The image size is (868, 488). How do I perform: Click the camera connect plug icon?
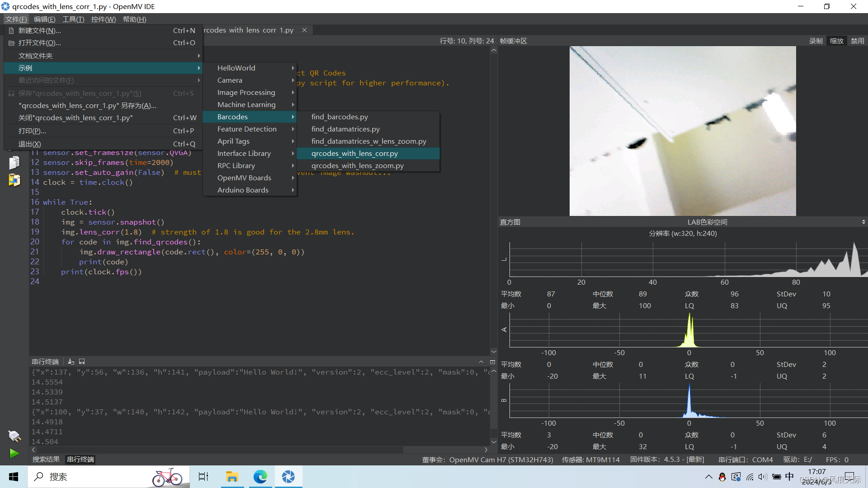[14, 436]
